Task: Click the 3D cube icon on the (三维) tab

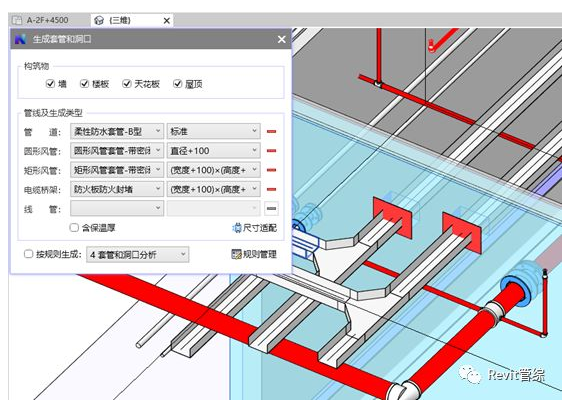Action: tap(99, 20)
